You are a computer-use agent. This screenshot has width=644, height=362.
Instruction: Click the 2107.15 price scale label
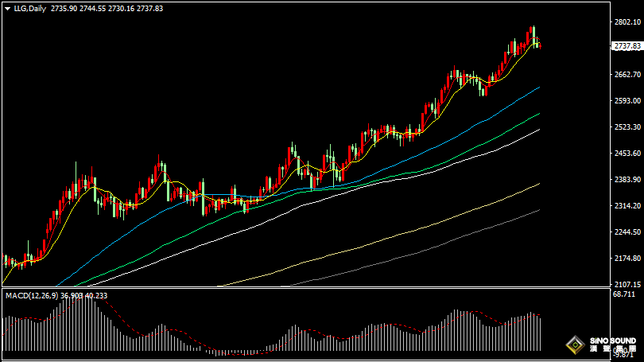627,284
